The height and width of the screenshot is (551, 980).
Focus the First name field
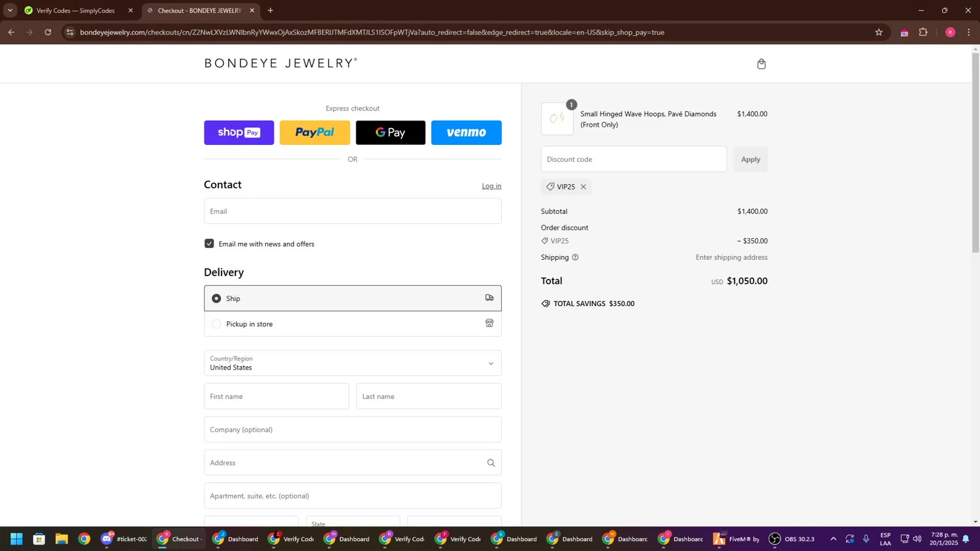[x=276, y=396]
